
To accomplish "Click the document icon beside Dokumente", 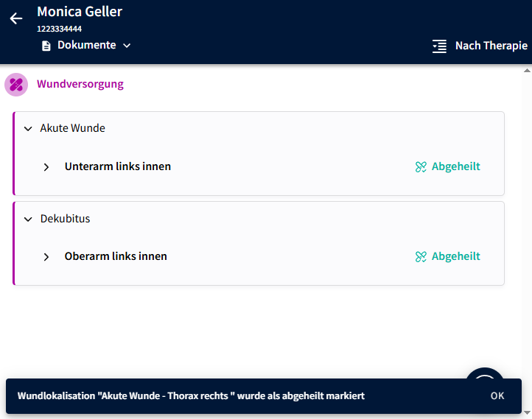I will 46,46.
